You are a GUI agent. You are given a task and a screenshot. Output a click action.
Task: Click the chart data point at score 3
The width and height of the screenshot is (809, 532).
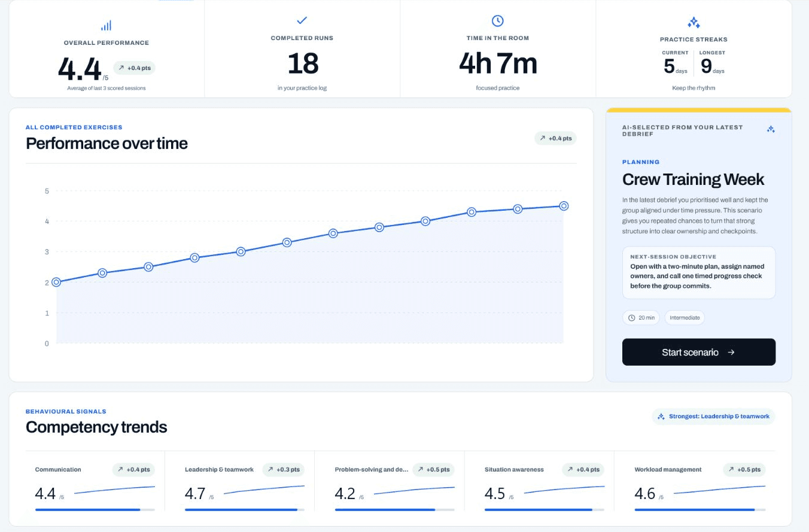[x=241, y=251]
